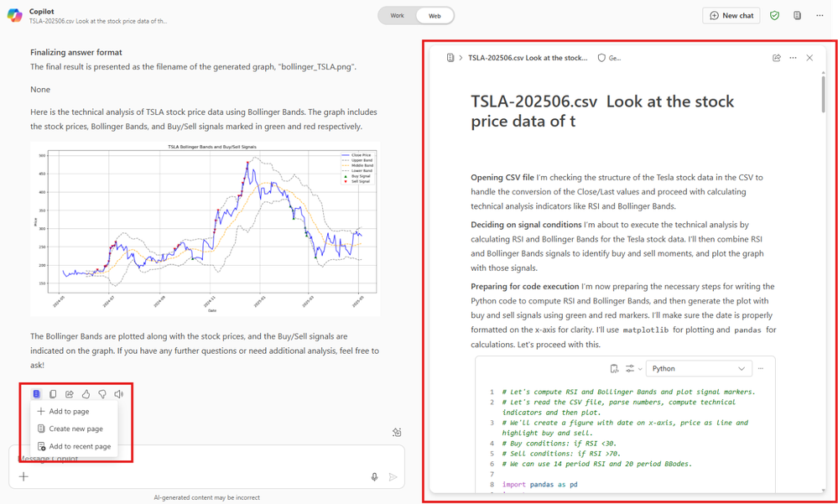
Task: Expand the breadcrumb chevron in page panel
Action: [x=461, y=58]
